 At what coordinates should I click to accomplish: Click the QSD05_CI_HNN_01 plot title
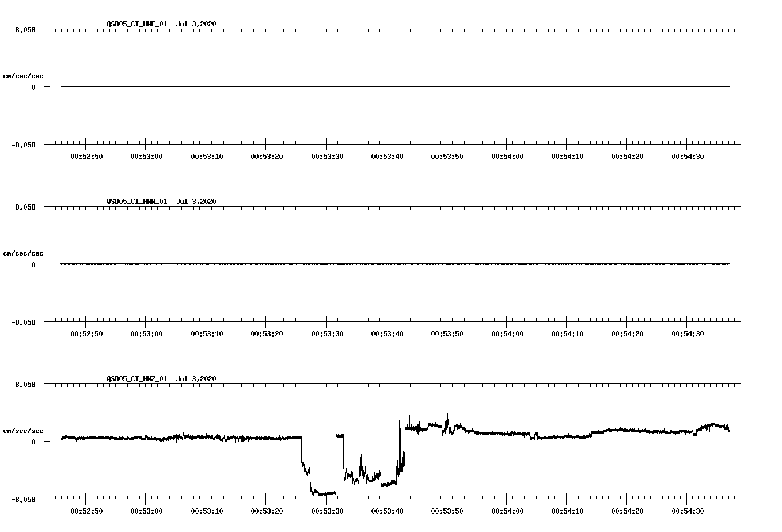(x=161, y=201)
